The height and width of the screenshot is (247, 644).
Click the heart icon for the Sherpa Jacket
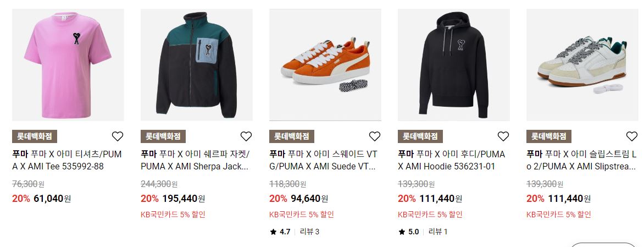point(246,136)
